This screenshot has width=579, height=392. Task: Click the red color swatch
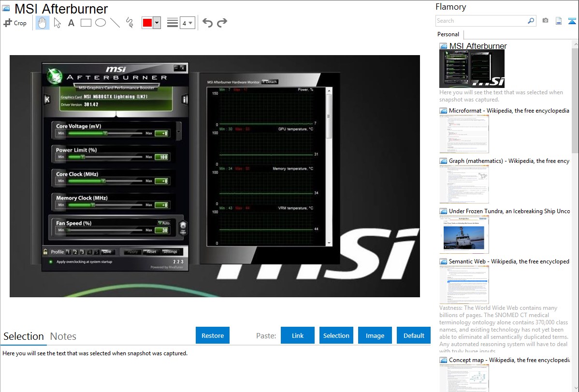click(x=147, y=23)
